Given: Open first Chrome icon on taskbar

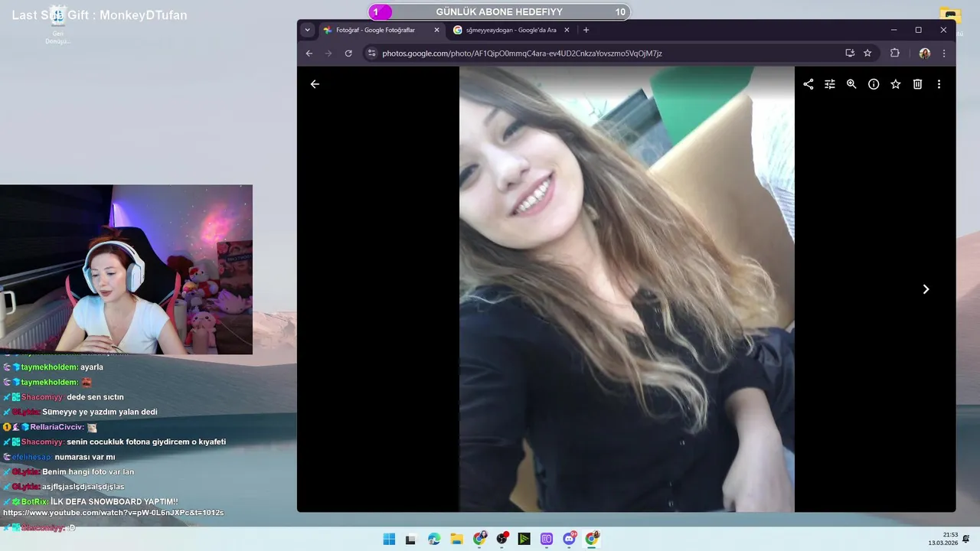Looking at the screenshot, I should 479,539.
